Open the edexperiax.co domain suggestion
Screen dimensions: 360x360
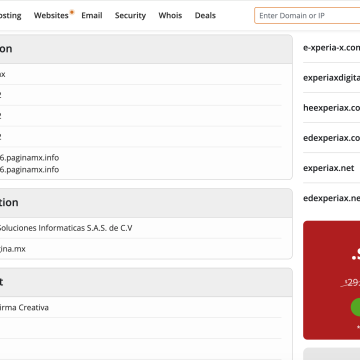click(x=331, y=138)
